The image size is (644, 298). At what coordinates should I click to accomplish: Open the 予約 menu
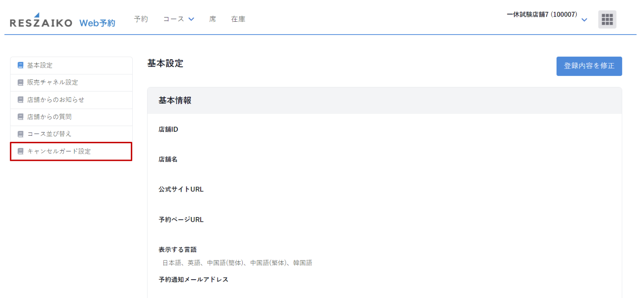(x=141, y=19)
